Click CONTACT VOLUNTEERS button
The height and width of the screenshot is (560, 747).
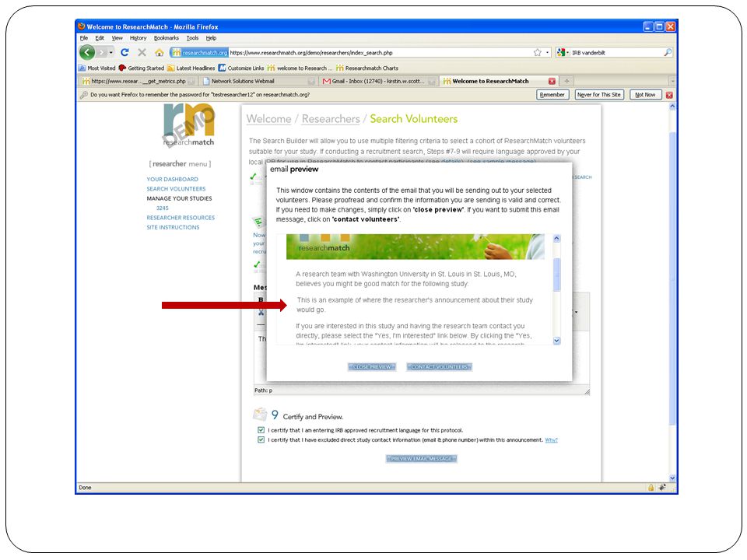click(439, 367)
